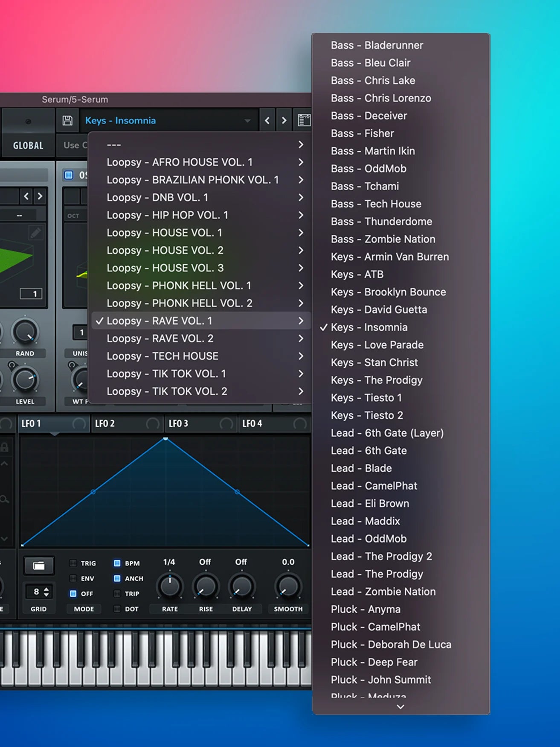
Task: Switch to the LFO 1 tab
Action: 53,423
